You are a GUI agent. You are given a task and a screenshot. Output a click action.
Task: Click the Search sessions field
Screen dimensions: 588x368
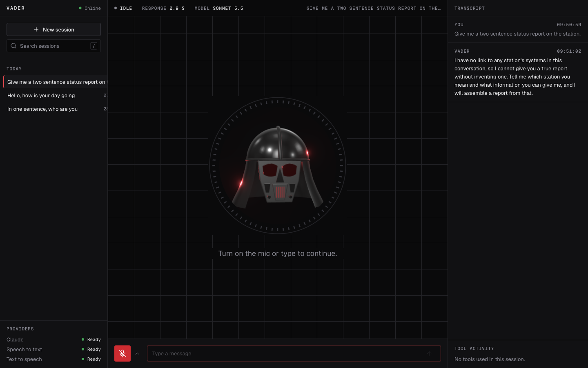[53, 46]
